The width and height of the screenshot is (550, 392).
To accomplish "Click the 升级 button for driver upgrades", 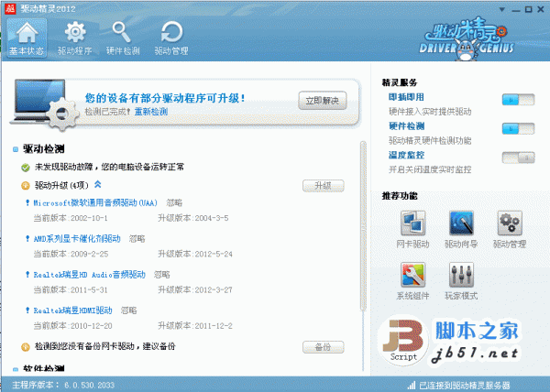I will click(x=323, y=186).
